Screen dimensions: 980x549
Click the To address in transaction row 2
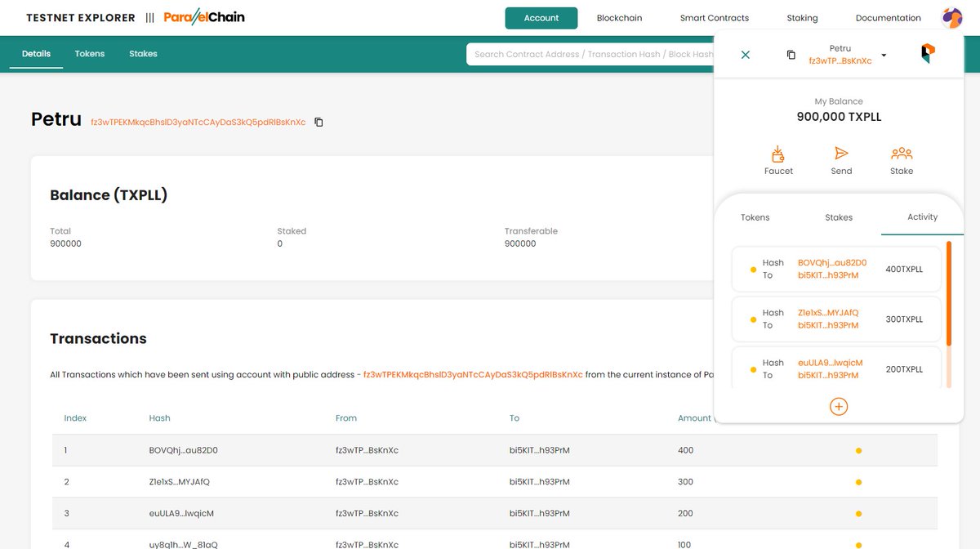(x=540, y=482)
